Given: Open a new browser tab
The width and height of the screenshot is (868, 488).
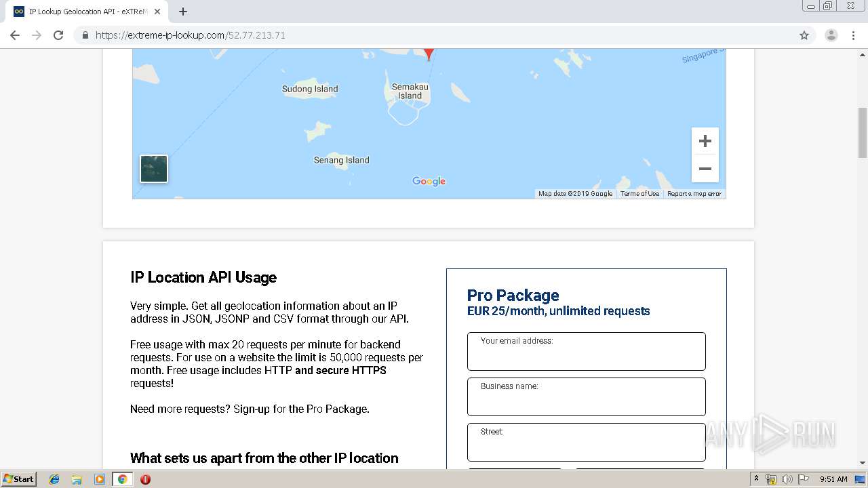Looking at the screenshot, I should (183, 12).
